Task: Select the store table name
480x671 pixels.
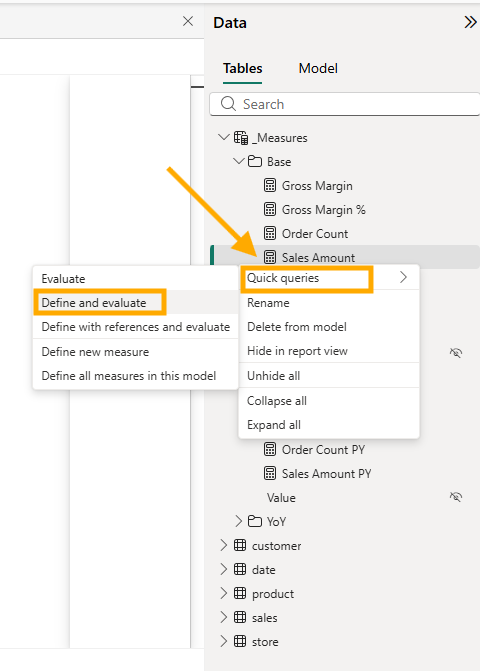Action: (x=265, y=641)
